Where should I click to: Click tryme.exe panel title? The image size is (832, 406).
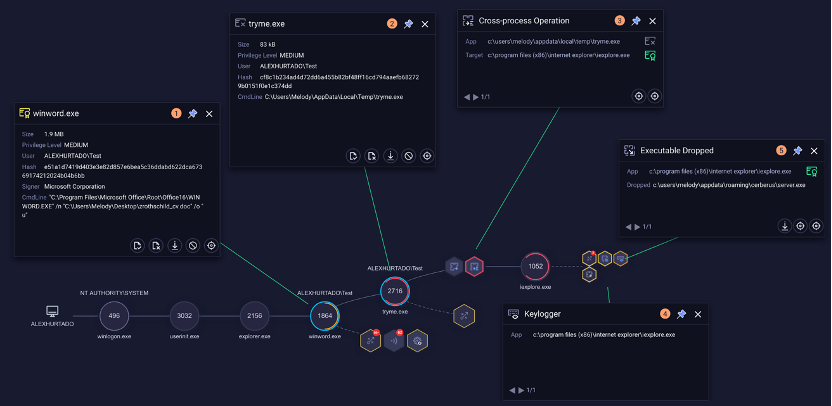click(x=267, y=24)
